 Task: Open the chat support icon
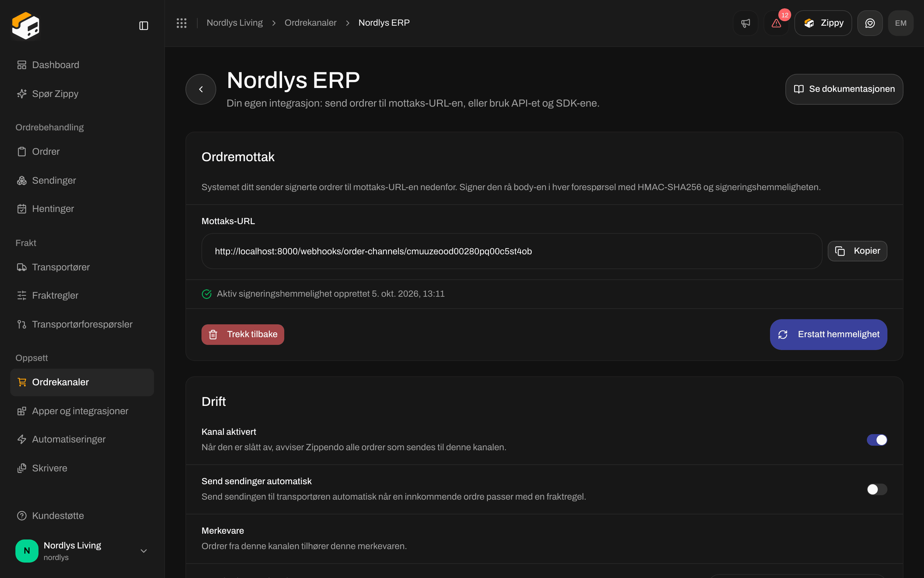(x=870, y=23)
